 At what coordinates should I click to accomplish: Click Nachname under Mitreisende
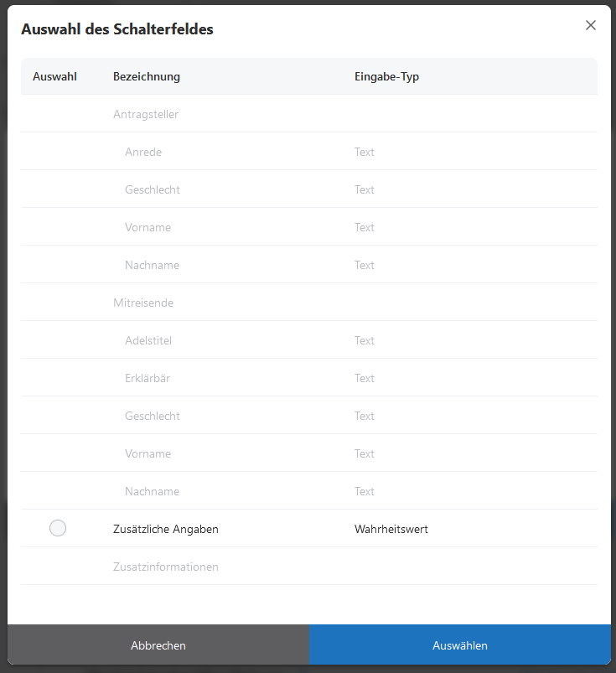152,491
